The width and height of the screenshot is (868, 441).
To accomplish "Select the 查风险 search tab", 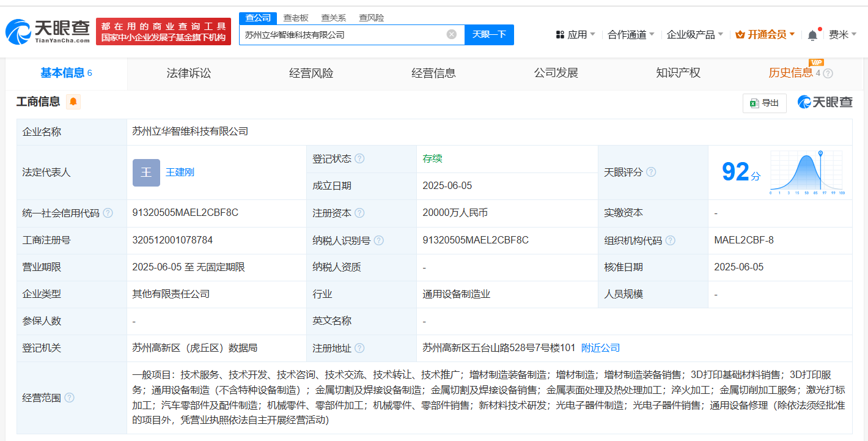I will pyautogui.click(x=372, y=18).
